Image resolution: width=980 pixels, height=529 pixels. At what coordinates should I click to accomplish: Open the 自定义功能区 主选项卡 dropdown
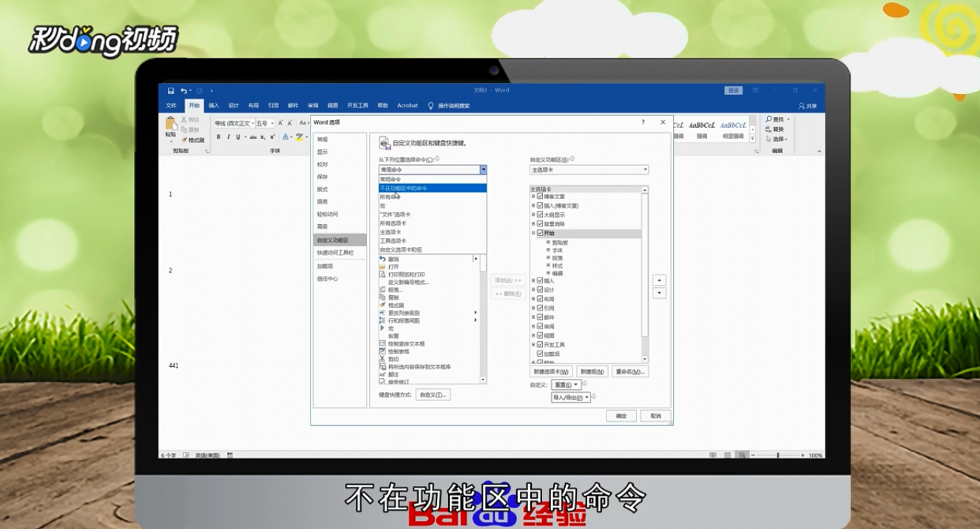click(589, 170)
